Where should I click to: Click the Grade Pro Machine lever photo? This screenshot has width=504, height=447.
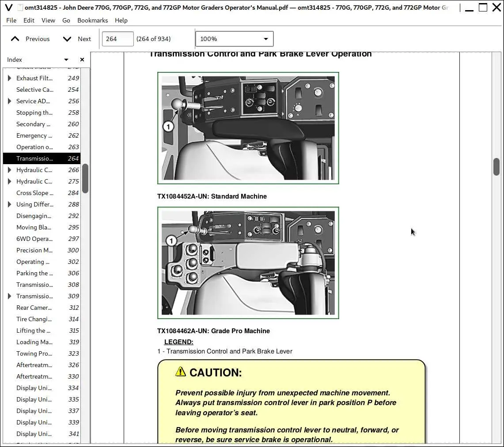click(248, 263)
